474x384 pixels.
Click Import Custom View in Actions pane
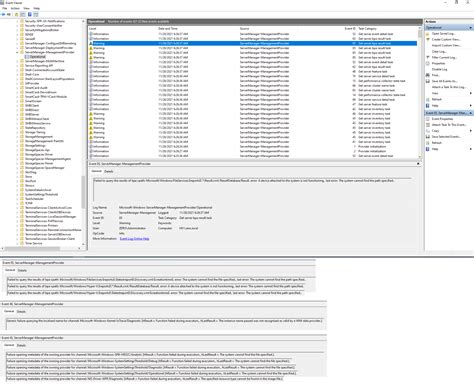pyautogui.click(x=446, y=45)
